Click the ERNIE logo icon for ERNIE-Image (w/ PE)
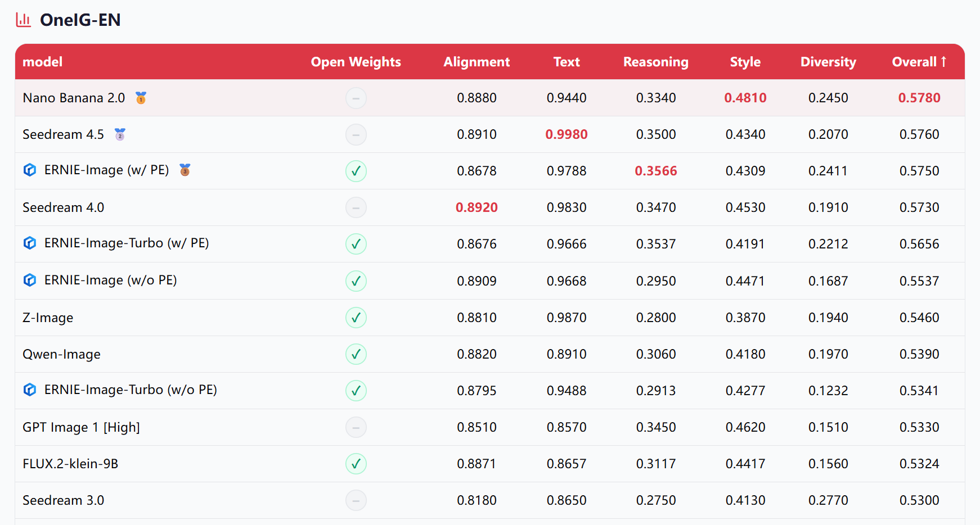Viewport: 980px width, 525px height. click(30, 170)
